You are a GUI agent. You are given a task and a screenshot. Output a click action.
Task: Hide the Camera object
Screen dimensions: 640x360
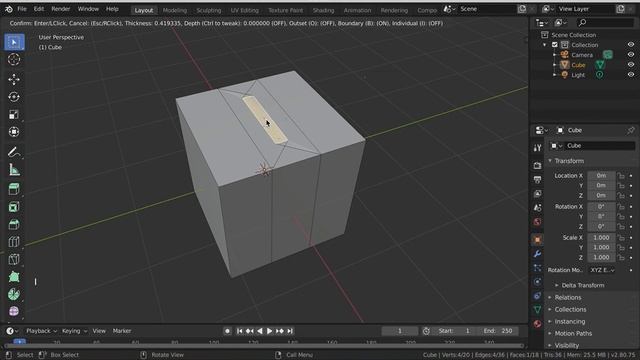[631, 55]
